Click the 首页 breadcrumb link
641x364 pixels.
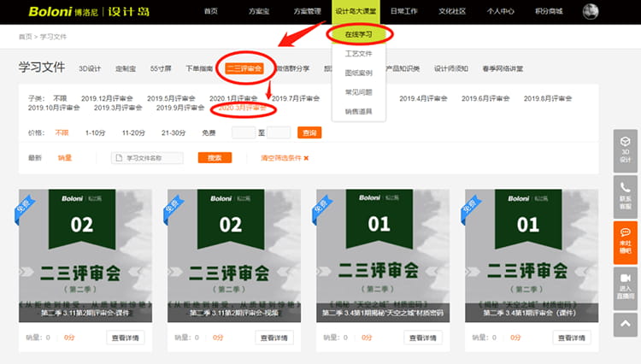click(25, 37)
